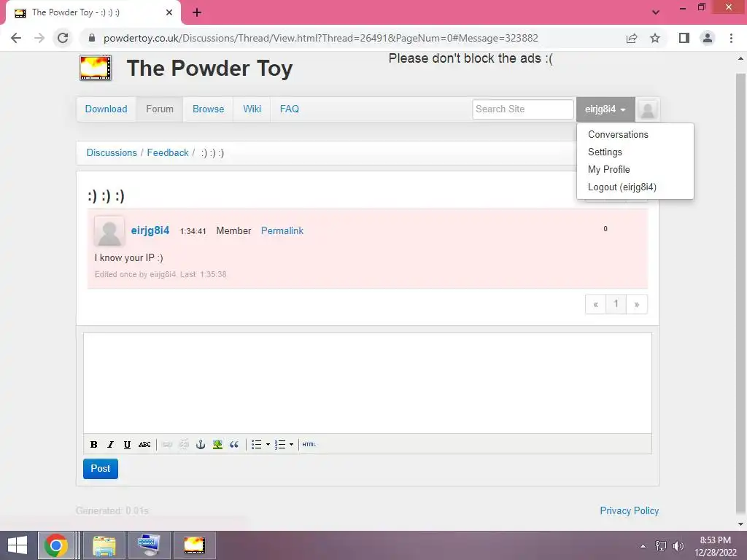The height and width of the screenshot is (560, 747).
Task: Go to Feedback breadcrumb link
Action: point(168,153)
